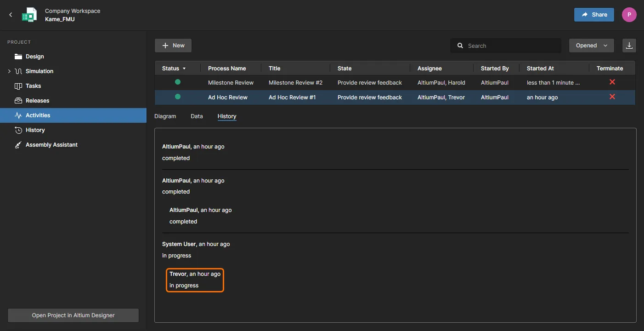Click the back arrow in header

click(11, 15)
